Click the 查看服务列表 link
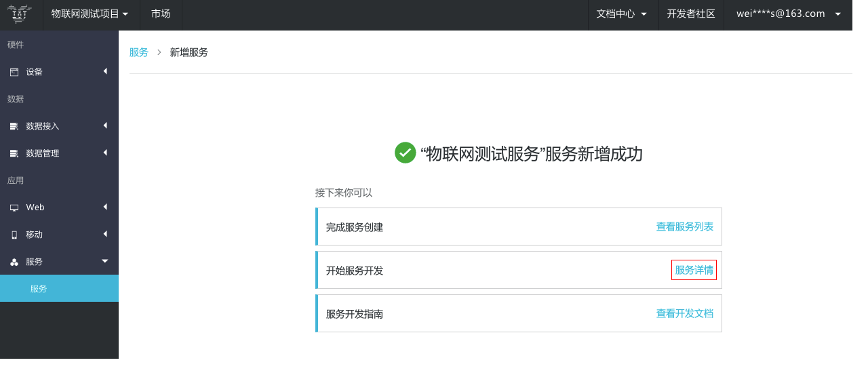The height and width of the screenshot is (373, 868). [x=685, y=227]
